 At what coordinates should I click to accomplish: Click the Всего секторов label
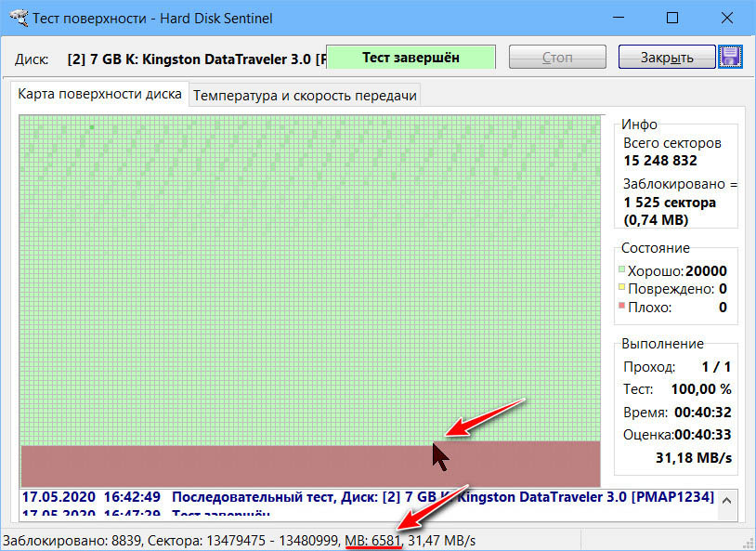[x=672, y=143]
